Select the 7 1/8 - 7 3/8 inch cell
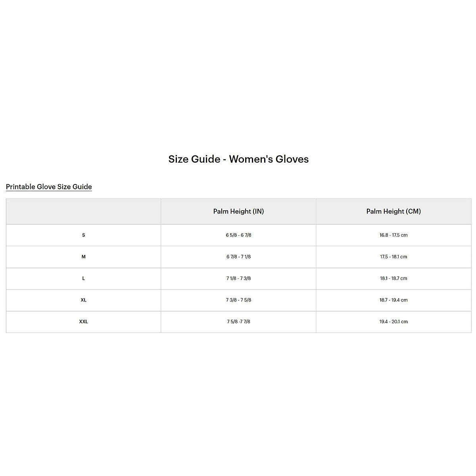476x476 pixels. (238, 278)
